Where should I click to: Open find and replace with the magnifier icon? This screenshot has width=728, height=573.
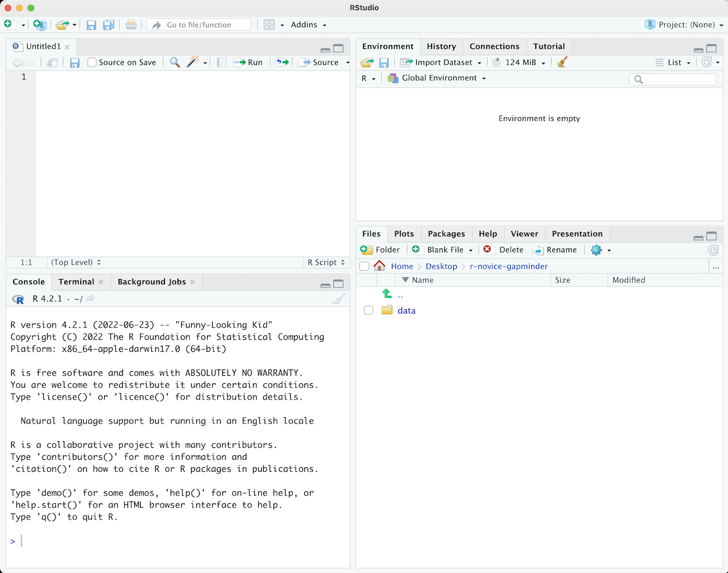coord(175,63)
